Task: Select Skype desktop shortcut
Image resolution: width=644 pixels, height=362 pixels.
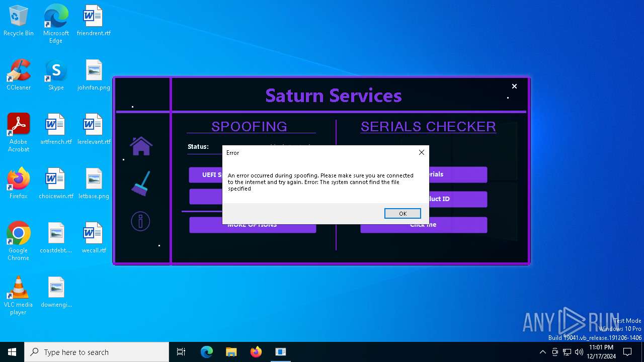Action: pyautogui.click(x=56, y=75)
